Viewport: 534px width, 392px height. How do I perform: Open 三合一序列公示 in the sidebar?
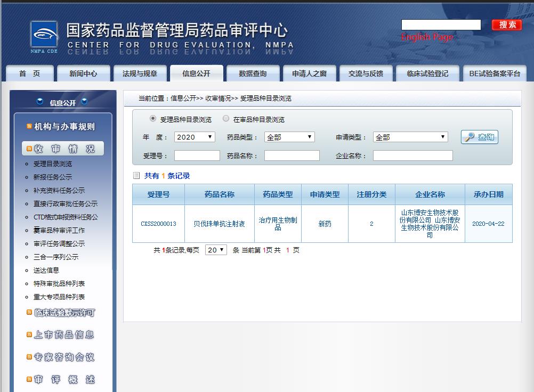pos(56,257)
